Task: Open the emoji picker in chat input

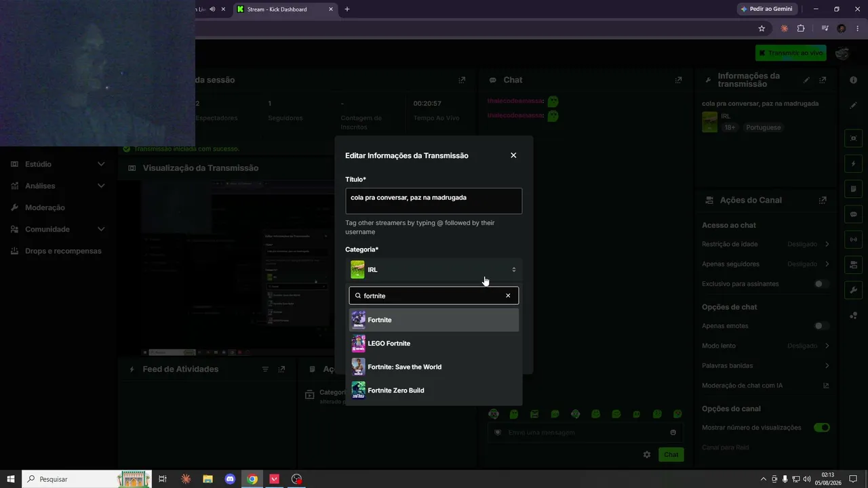Action: click(673, 432)
